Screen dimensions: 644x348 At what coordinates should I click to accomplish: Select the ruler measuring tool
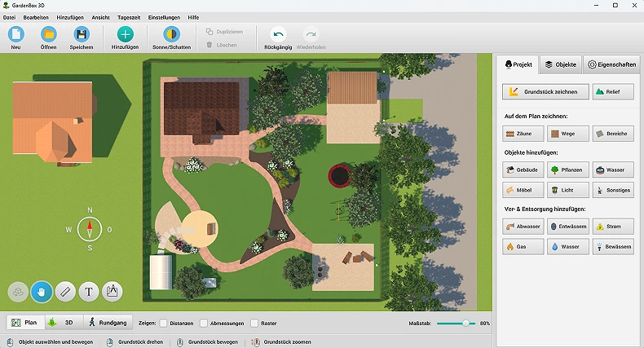click(65, 292)
